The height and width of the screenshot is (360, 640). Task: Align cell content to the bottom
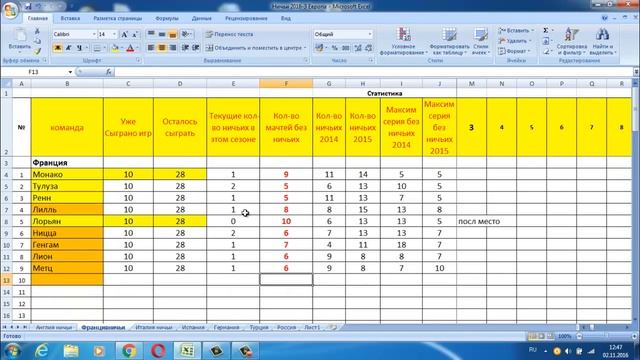[x=172, y=34]
